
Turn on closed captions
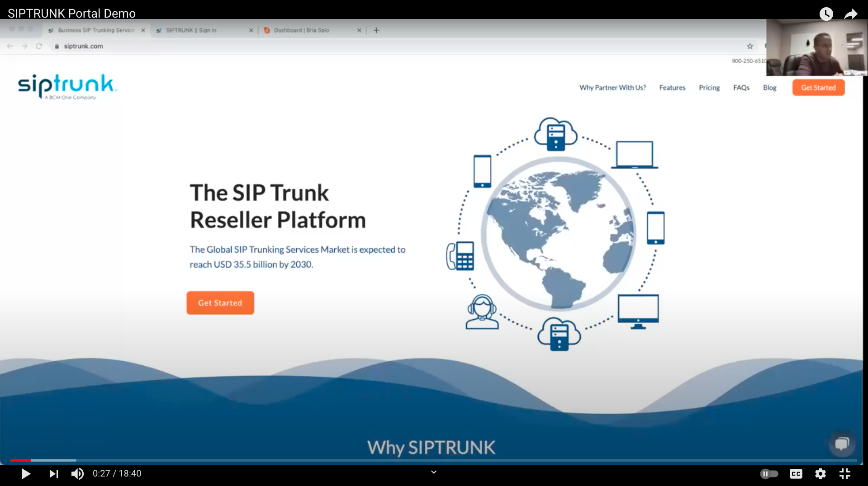796,473
